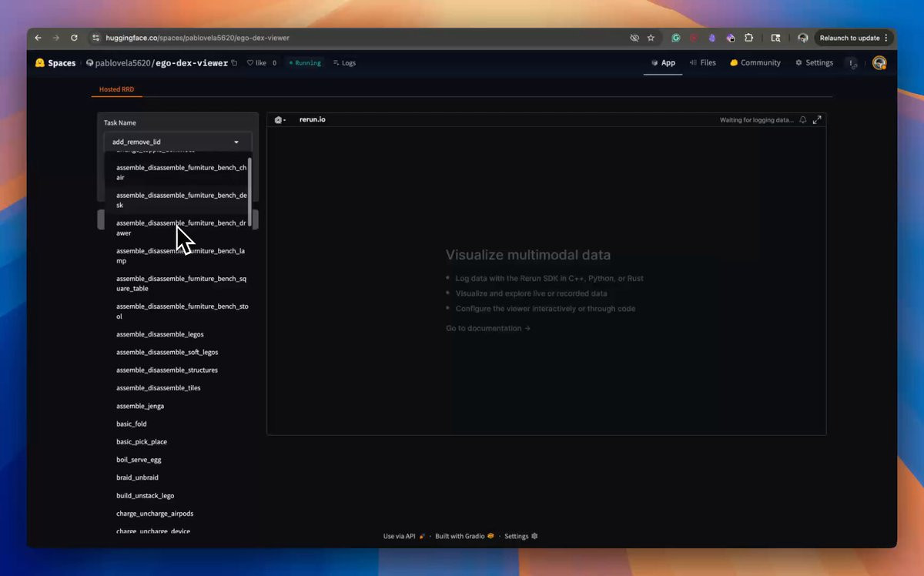Click the crossed-out eye icon in address bar
This screenshot has height=576, width=924.
(x=634, y=38)
